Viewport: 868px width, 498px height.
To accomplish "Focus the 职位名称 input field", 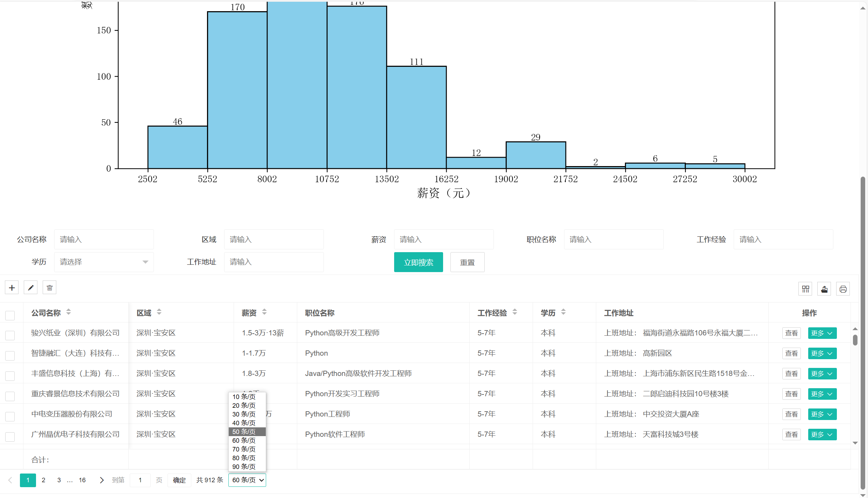I will [614, 240].
